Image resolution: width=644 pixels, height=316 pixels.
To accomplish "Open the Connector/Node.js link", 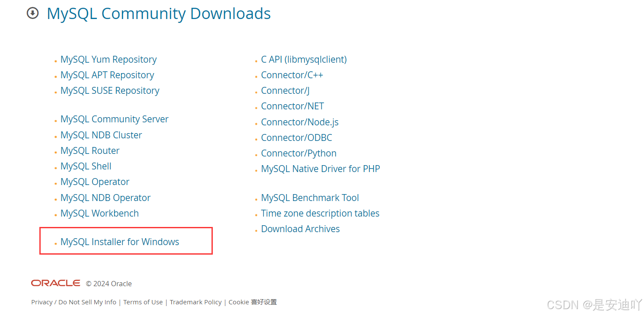I will [x=300, y=122].
